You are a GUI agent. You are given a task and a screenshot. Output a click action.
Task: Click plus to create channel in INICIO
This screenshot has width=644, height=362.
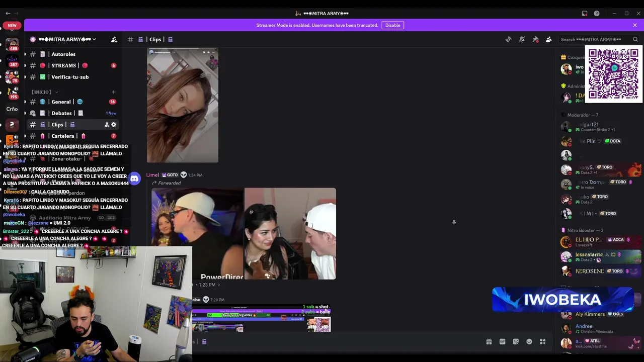[113, 92]
